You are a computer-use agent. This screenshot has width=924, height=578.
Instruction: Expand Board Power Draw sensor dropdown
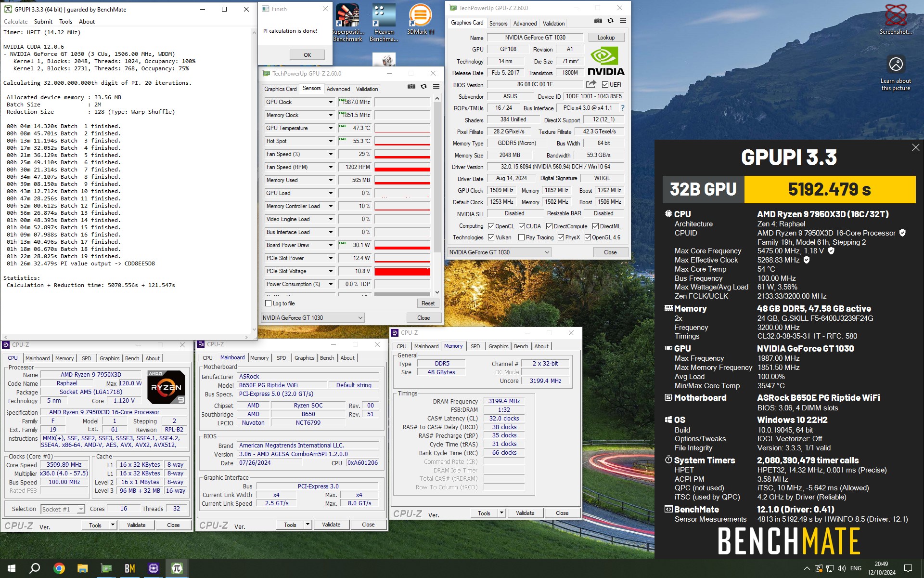331,245
